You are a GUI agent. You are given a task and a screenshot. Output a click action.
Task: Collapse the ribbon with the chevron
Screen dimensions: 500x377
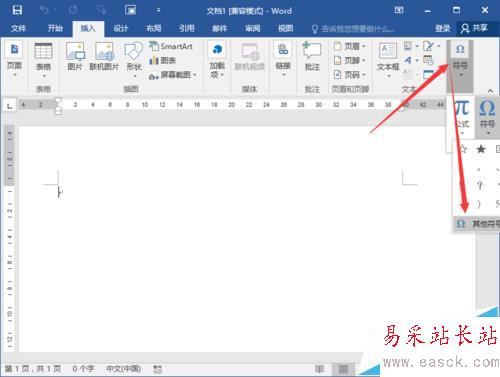click(x=490, y=91)
